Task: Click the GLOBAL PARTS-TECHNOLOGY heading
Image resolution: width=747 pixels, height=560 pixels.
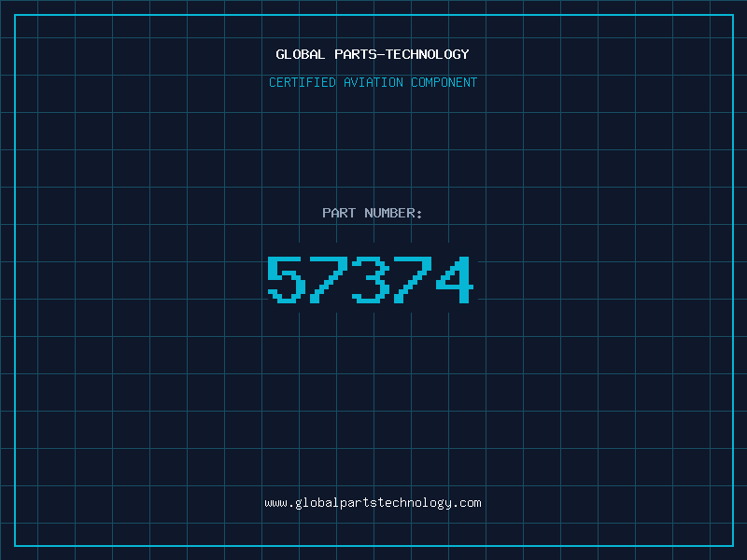Action: tap(373, 54)
